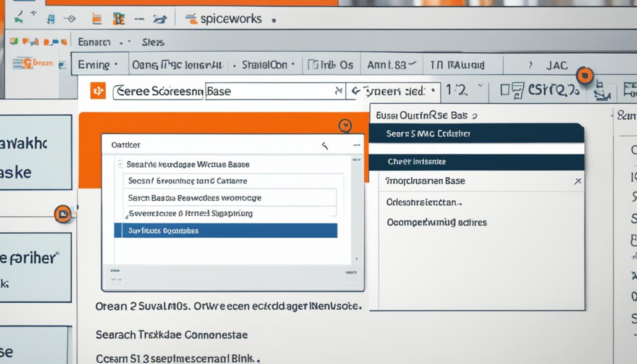Click the blue document icon in the top toolbar
The height and width of the screenshot is (364, 637).
(51, 19)
